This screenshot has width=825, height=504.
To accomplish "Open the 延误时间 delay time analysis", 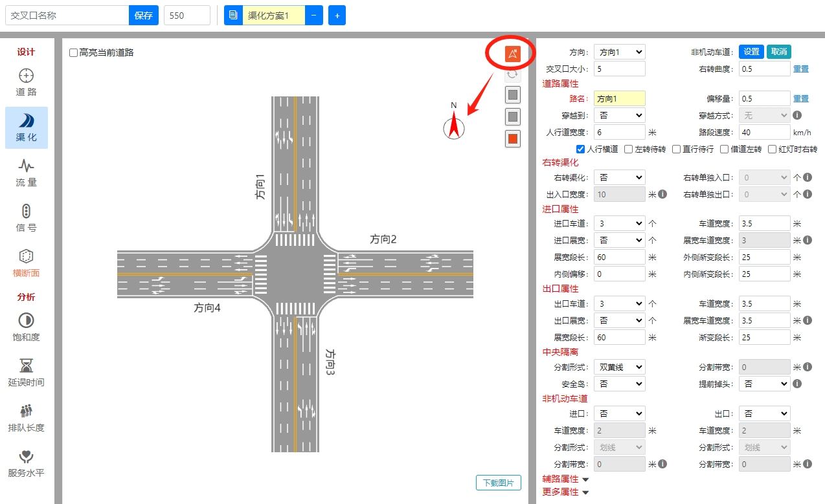I will coord(27,373).
